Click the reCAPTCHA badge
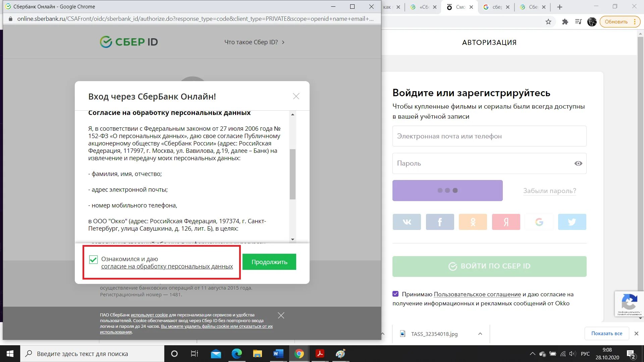 tap(629, 304)
